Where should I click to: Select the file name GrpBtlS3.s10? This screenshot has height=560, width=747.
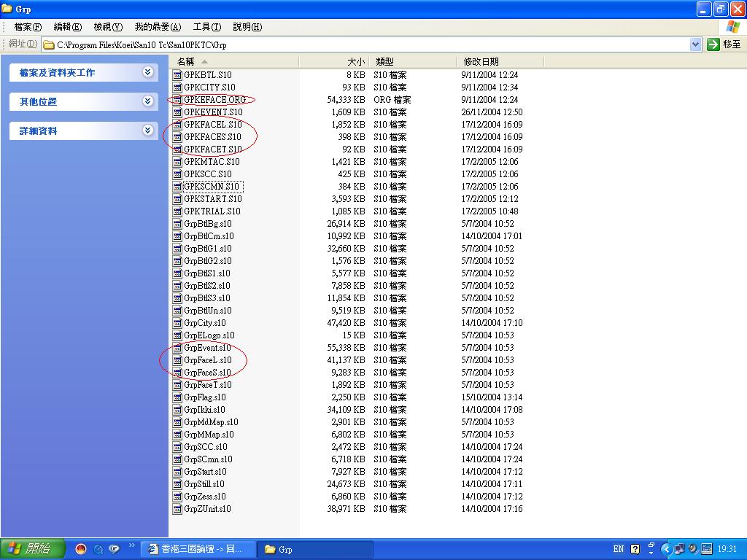(x=207, y=298)
